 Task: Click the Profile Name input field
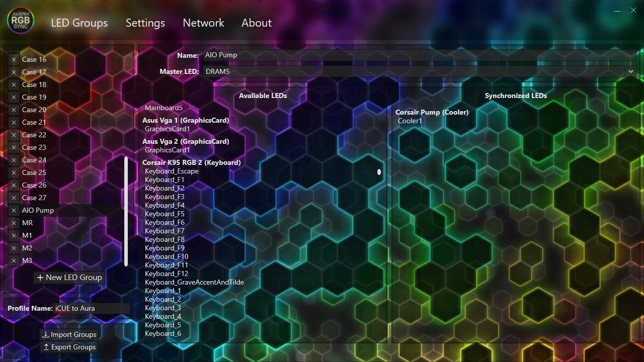coord(92,308)
